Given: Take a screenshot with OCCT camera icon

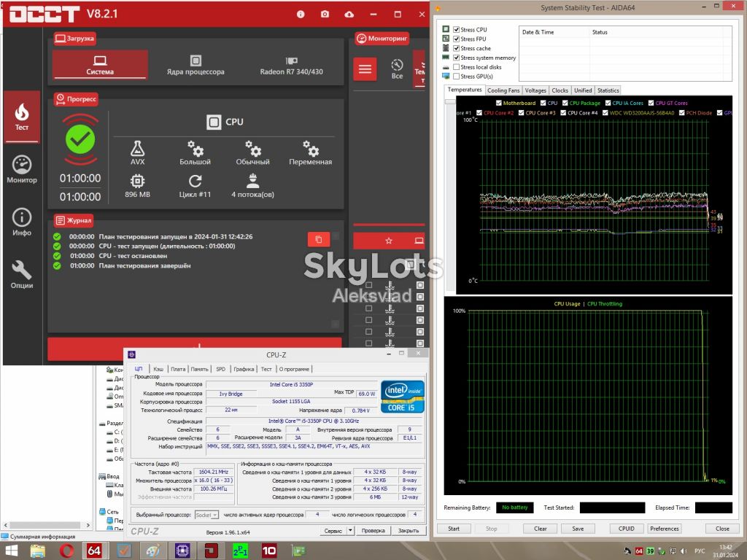Looking at the screenshot, I should click(325, 15).
